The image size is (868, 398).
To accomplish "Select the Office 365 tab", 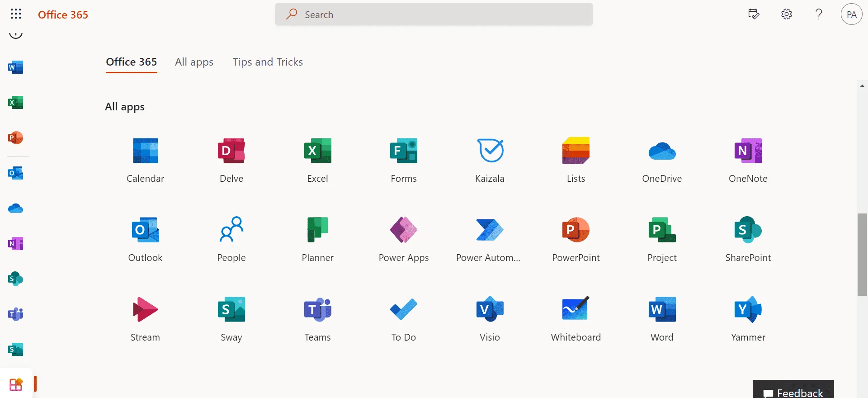I will click(x=132, y=62).
